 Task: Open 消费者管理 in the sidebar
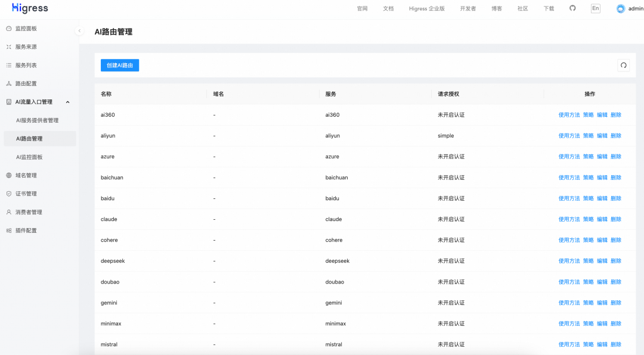[29, 212]
